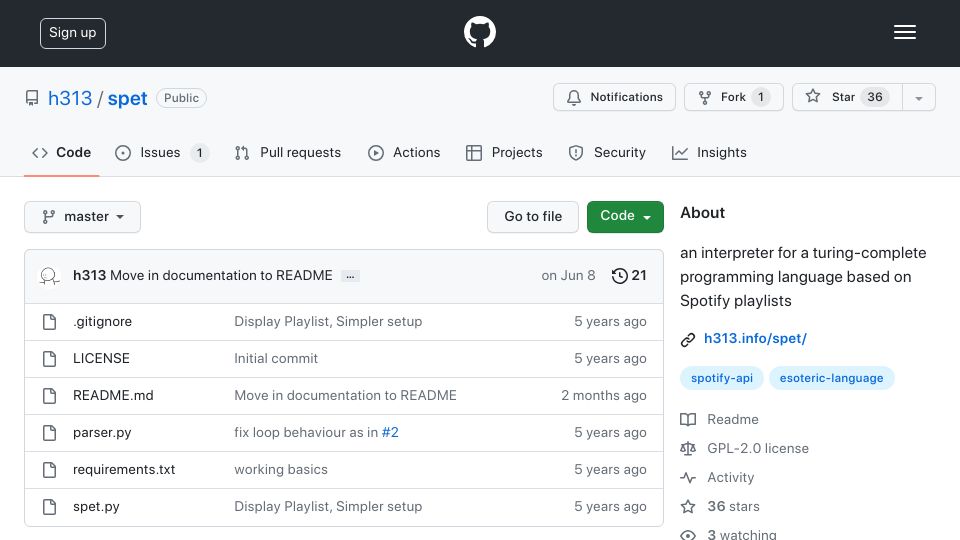Screen dimensions: 960x540
Task: Open the parser.py file
Action: tap(102, 432)
